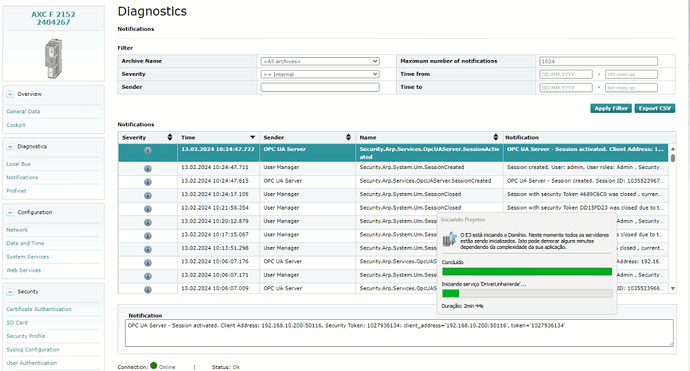The image size is (690, 371).
Task: Click the DriverLinhaVerde service progress bar
Action: point(527,293)
